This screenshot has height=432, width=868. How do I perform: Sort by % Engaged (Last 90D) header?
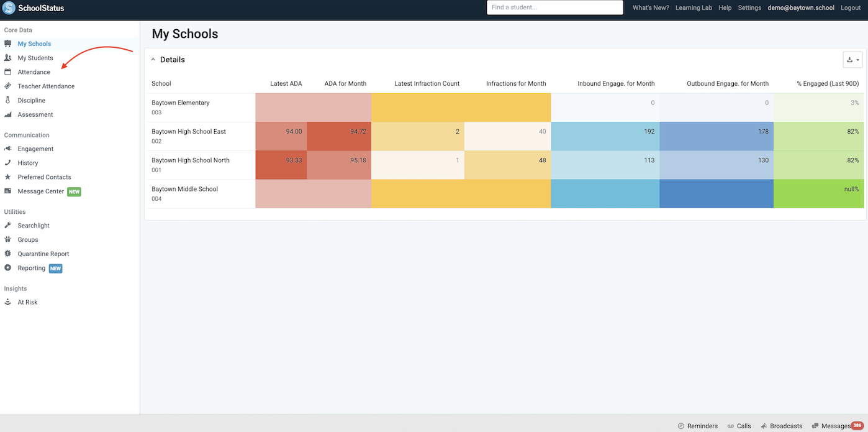pos(828,83)
